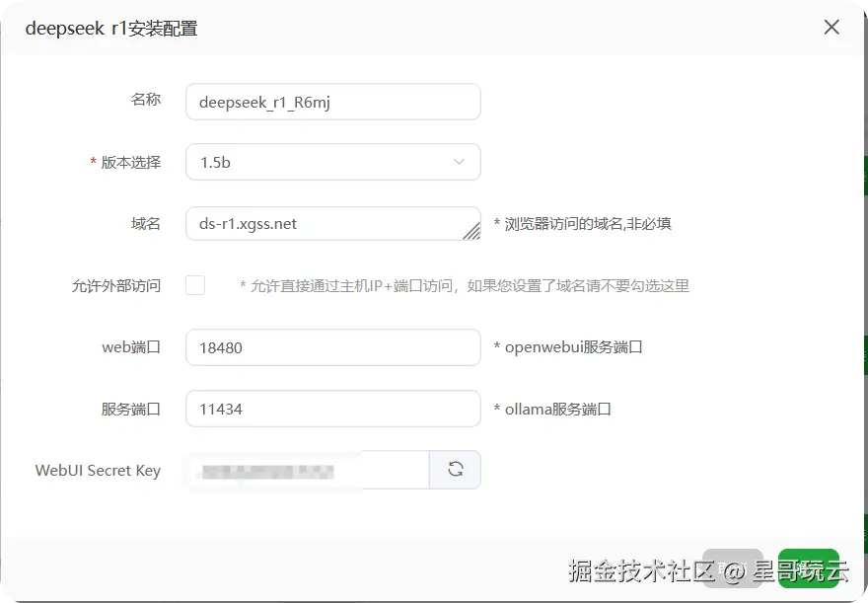Click the WebUI Secret Key label
Viewport: 868px width, 603px height.
point(98,471)
